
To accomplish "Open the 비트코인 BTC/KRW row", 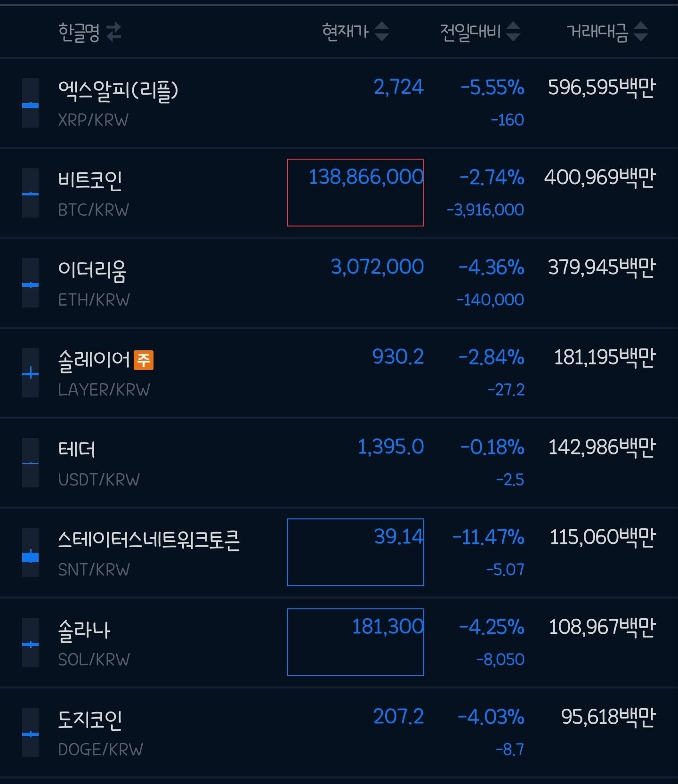I will (339, 193).
